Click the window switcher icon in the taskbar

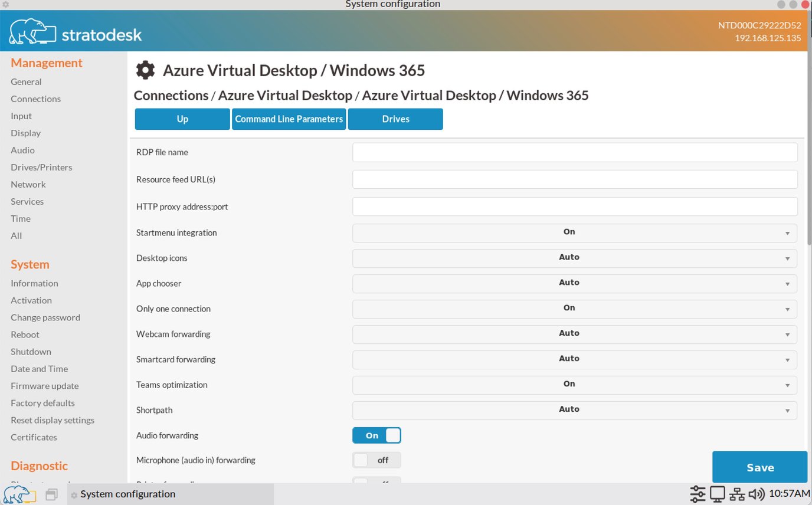coord(52,495)
